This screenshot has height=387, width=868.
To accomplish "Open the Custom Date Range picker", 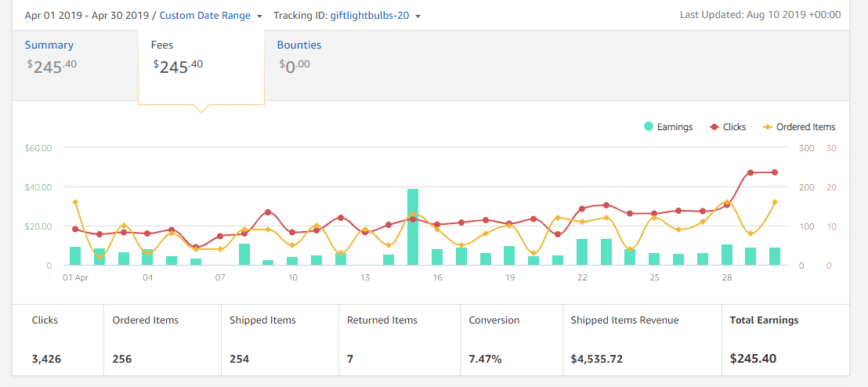I will point(204,16).
